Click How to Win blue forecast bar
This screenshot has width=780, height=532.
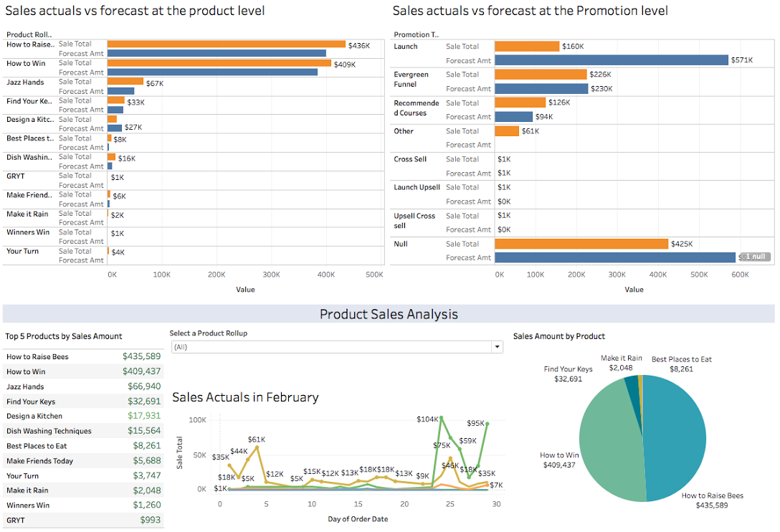pos(212,72)
